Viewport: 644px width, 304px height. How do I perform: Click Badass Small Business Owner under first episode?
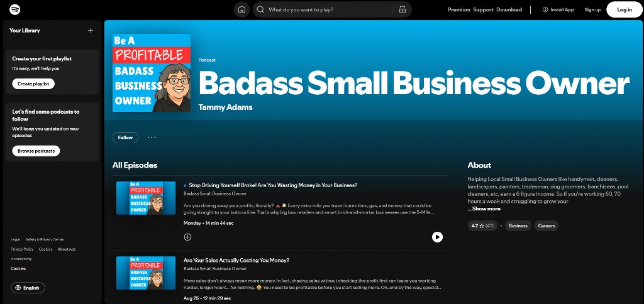click(x=215, y=193)
